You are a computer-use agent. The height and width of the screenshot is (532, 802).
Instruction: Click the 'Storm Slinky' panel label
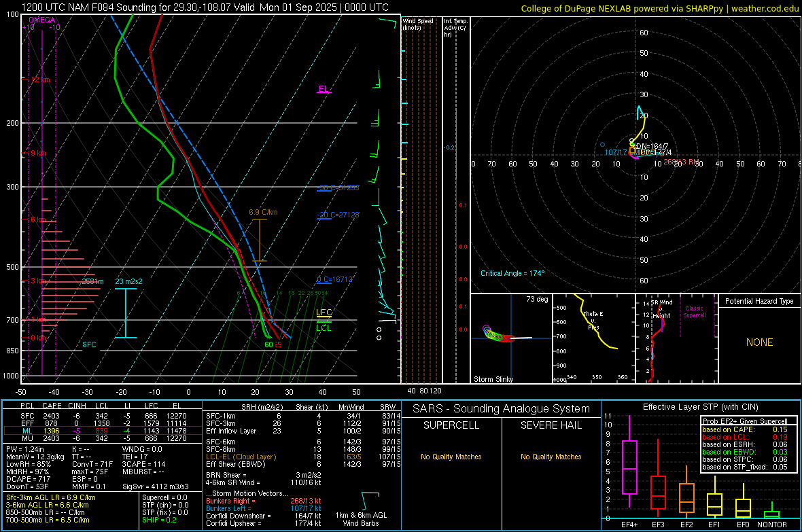tap(493, 379)
